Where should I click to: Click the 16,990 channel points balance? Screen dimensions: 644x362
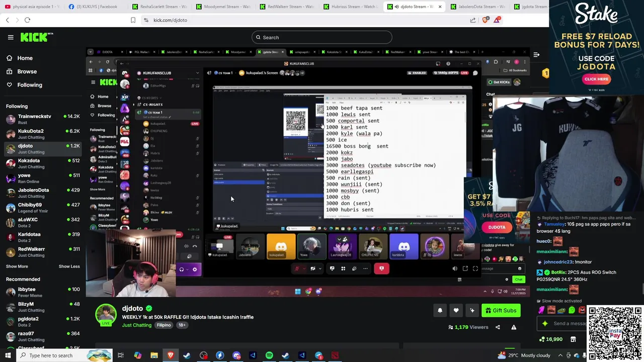tap(550, 339)
